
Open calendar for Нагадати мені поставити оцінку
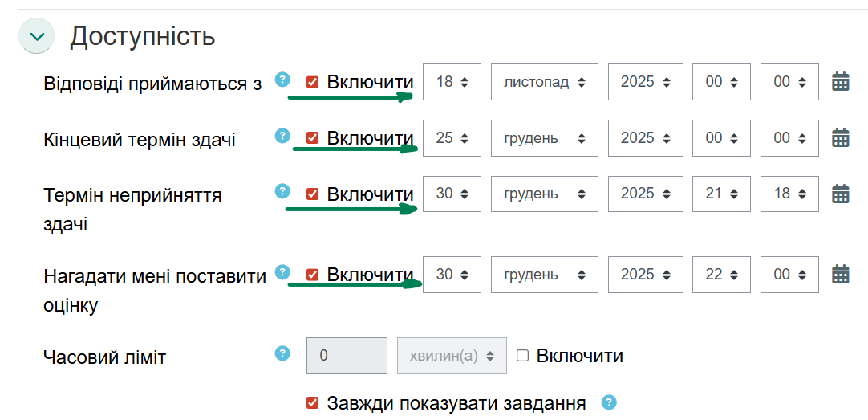coord(840,275)
